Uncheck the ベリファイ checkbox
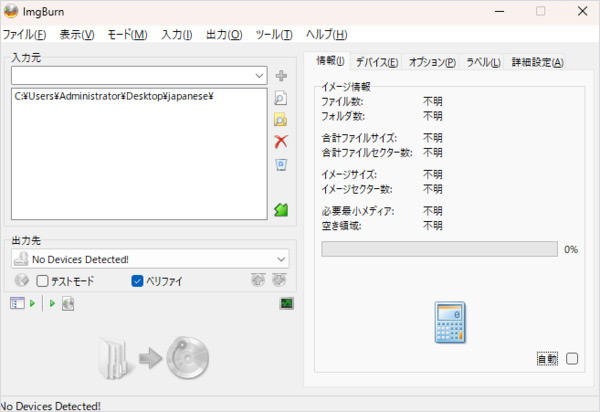The image size is (600, 412). tap(137, 281)
